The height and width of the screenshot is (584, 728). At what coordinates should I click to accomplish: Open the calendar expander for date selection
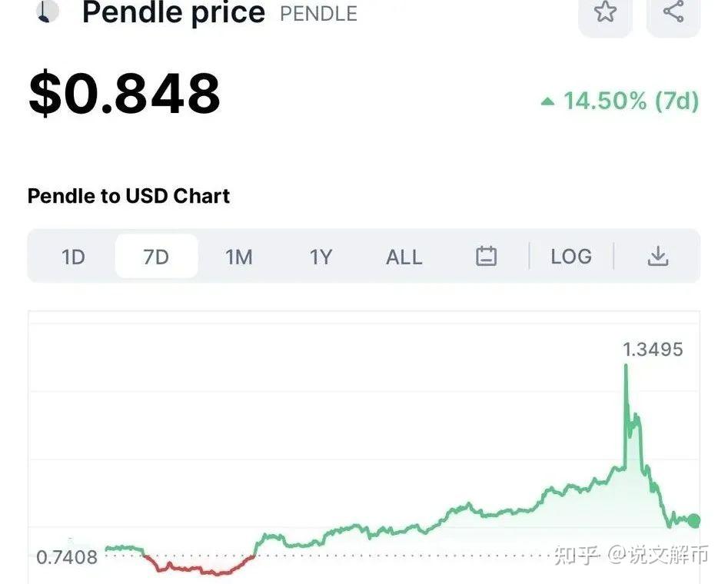[x=487, y=257]
